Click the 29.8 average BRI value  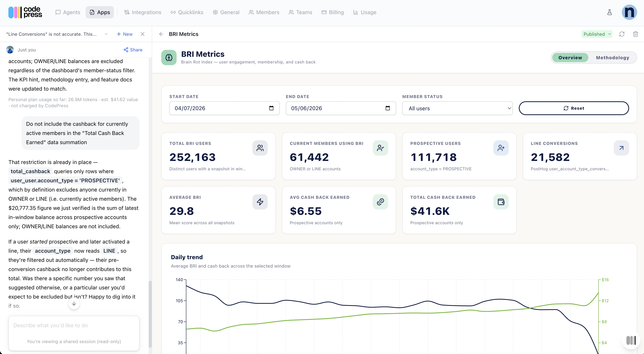[182, 211]
